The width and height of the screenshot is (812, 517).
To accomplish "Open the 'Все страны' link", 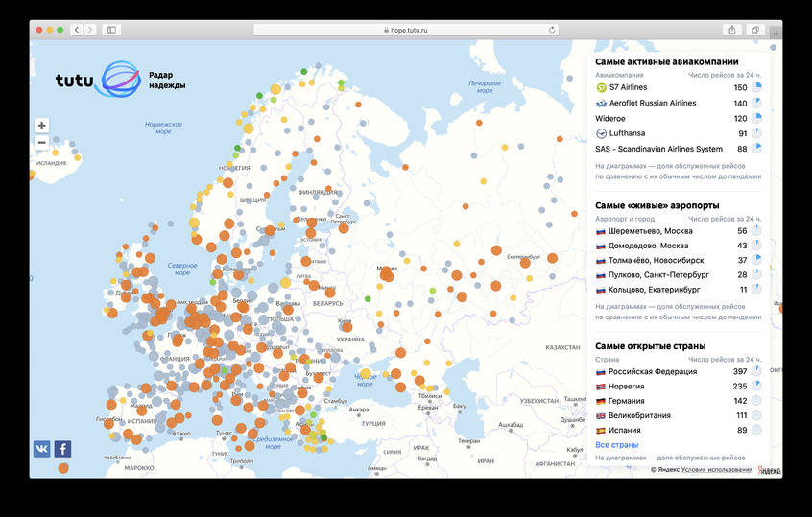I will 616,445.
